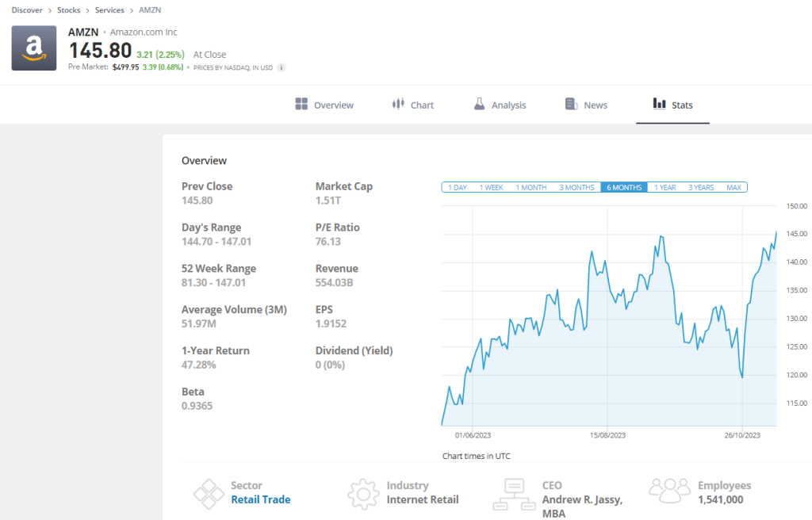This screenshot has height=520, width=812.
Task: Select the 3 MONTHS range
Action: point(576,187)
